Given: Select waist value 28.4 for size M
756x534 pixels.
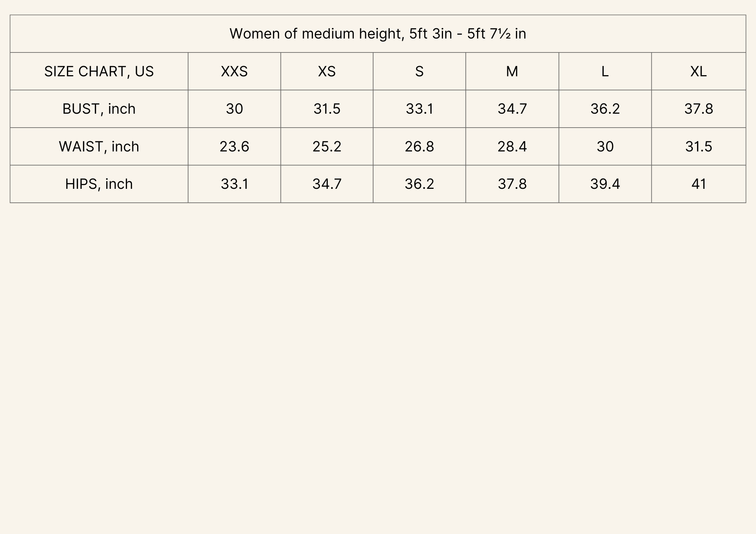Looking at the screenshot, I should point(512,147).
